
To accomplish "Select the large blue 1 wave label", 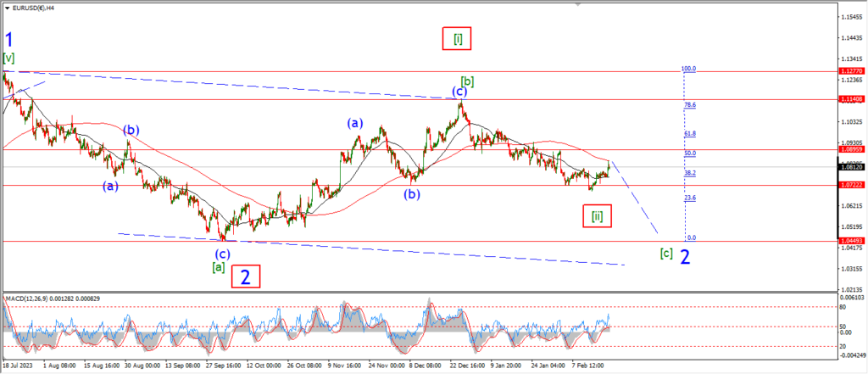I will 9,40.
